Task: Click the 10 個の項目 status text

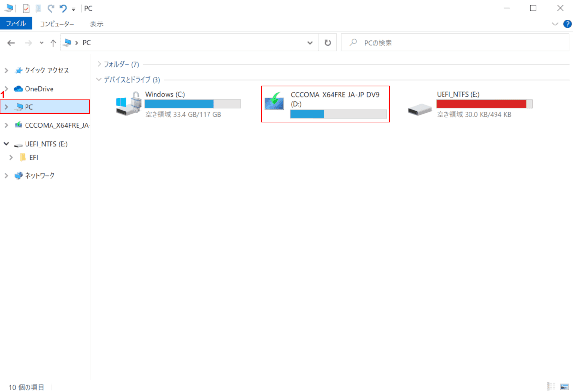Action: (x=26, y=387)
